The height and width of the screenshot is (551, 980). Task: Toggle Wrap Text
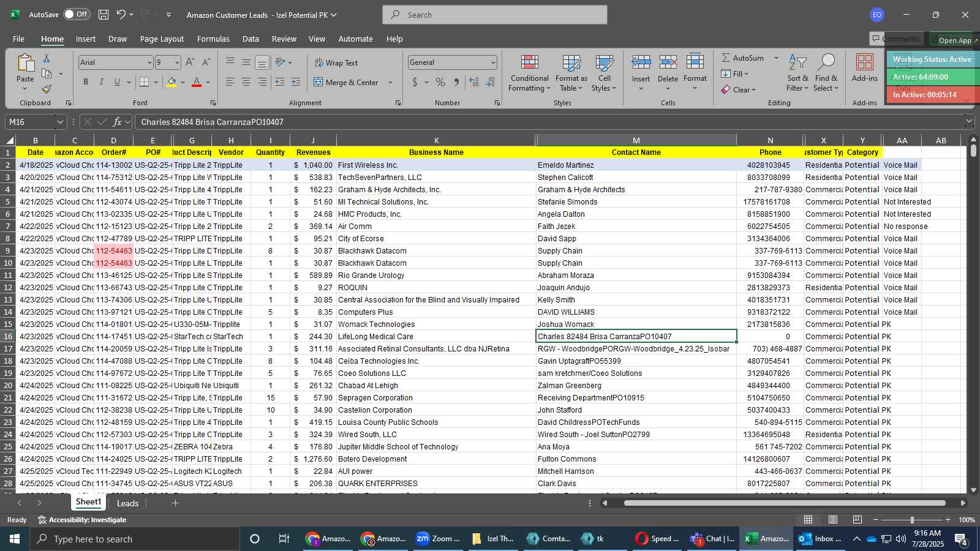(x=336, y=62)
